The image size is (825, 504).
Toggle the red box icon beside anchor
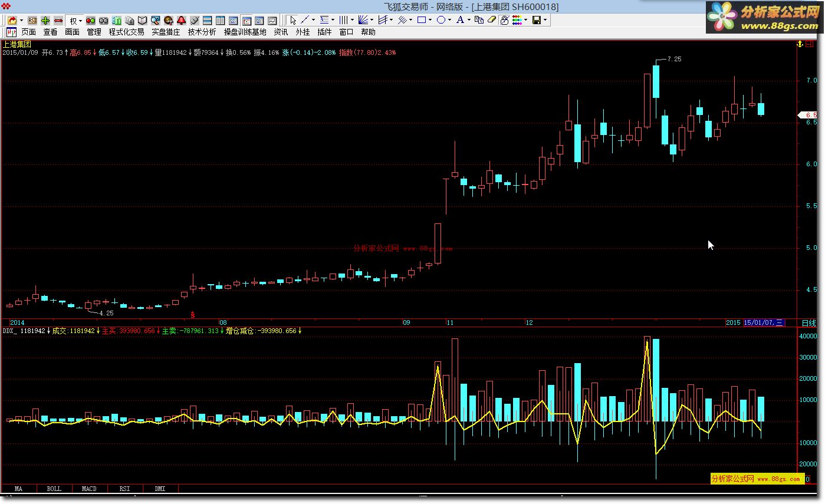pos(809,44)
